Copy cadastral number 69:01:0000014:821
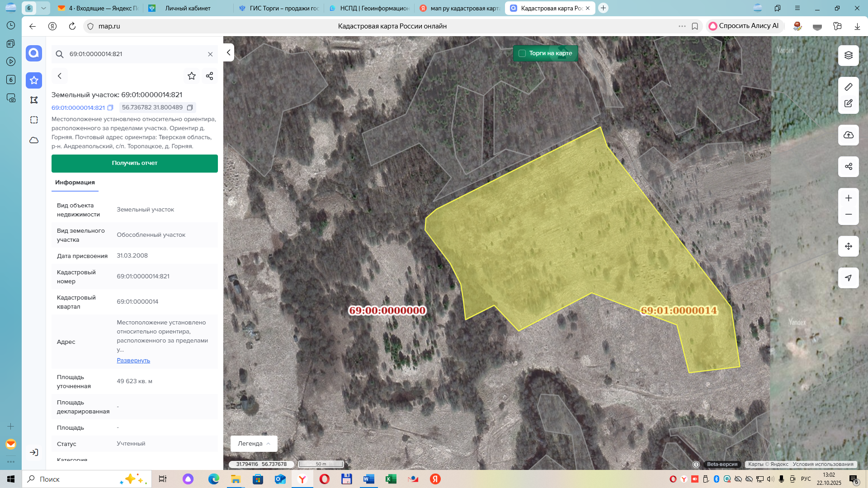 coord(110,108)
